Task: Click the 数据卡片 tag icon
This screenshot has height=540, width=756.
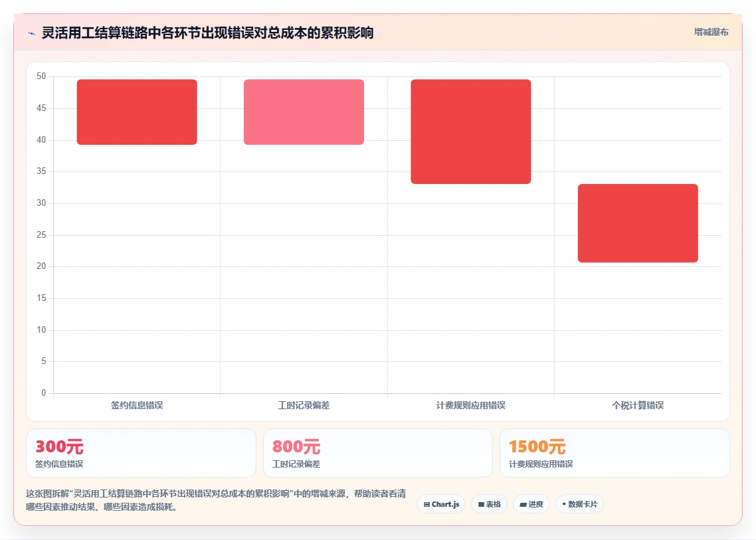Action: click(x=564, y=504)
